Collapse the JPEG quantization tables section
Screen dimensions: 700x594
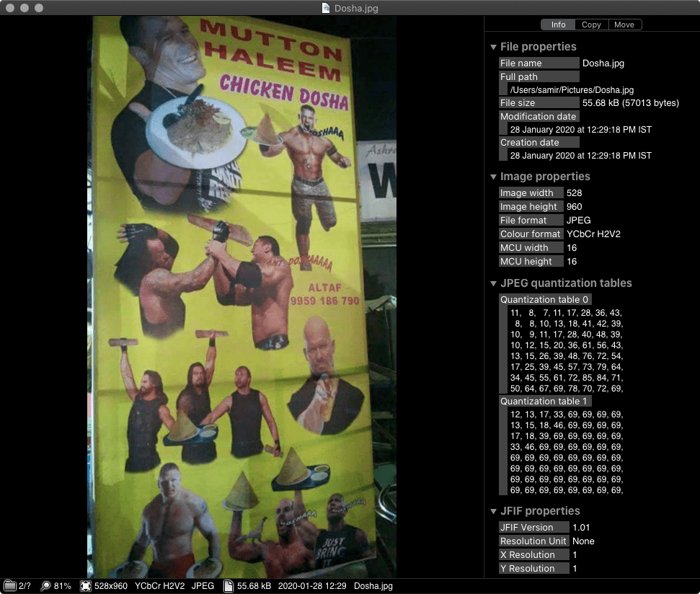(x=493, y=283)
